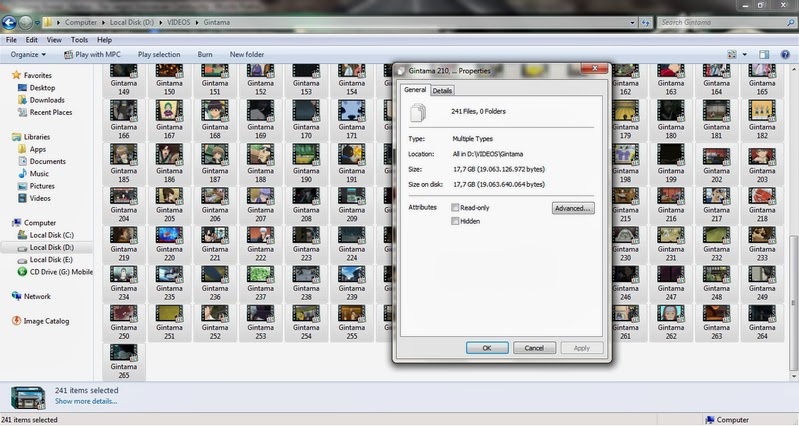799x426 pixels.
Task: Open the Help question mark icon
Action: coord(785,55)
